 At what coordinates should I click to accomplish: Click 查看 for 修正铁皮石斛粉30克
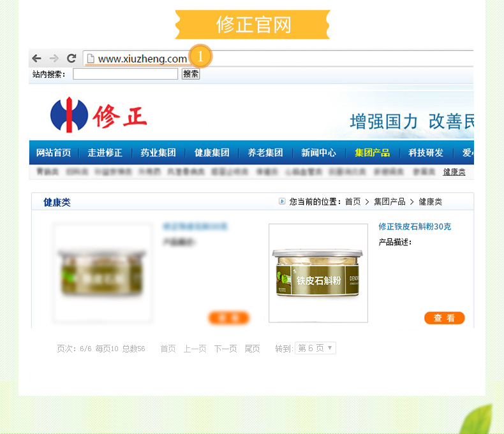pos(444,318)
